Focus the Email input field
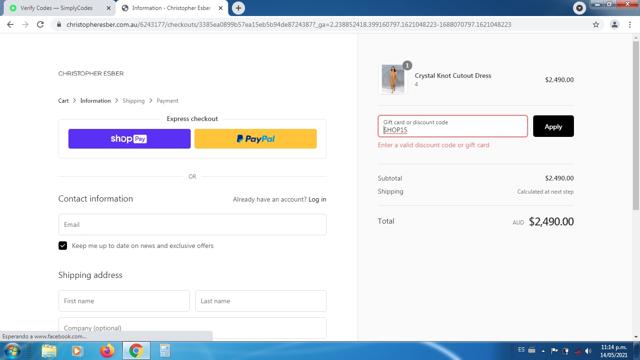The width and height of the screenshot is (640, 360). click(x=192, y=224)
